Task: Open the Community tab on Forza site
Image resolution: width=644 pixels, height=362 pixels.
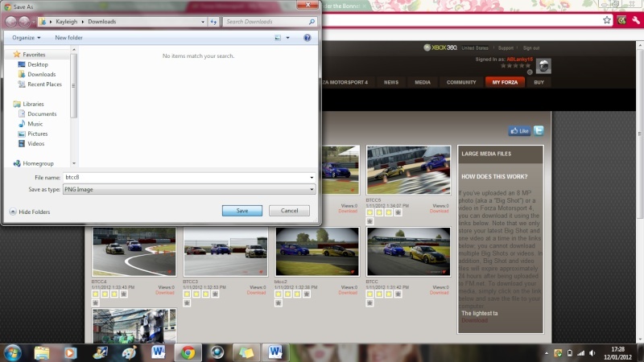Action: (461, 82)
